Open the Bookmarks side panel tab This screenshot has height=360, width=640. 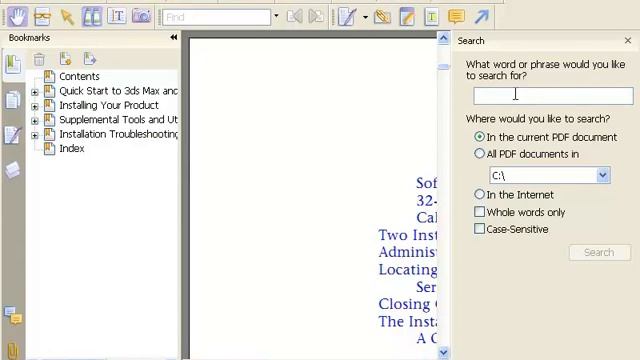13,64
